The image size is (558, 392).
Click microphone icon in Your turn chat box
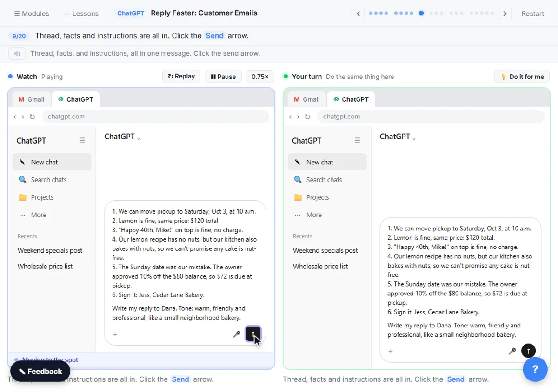pyautogui.click(x=512, y=351)
